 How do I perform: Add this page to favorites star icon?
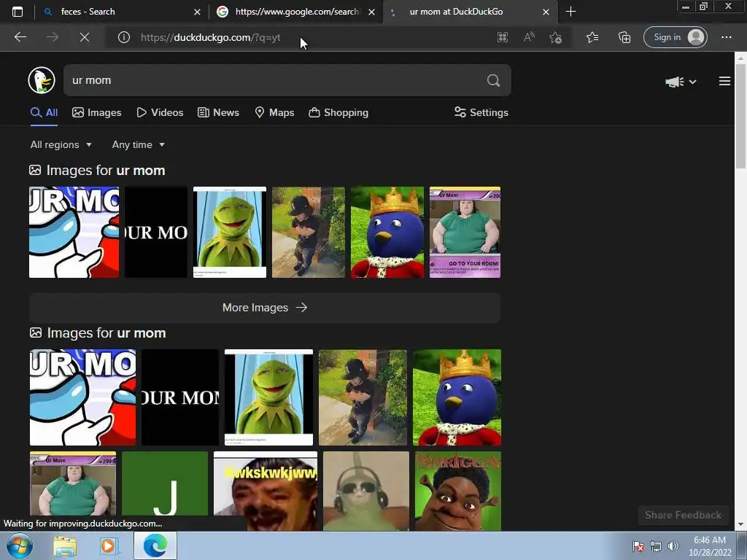tap(555, 38)
